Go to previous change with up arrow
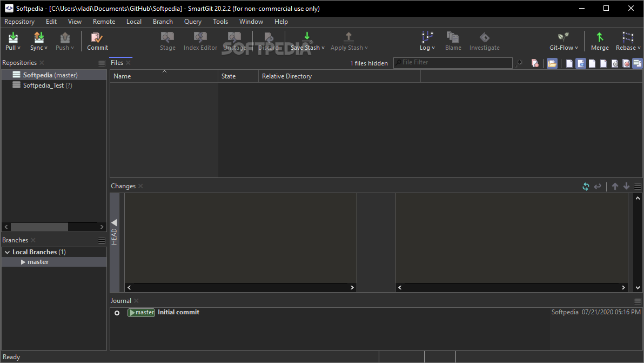This screenshot has width=644, height=363. click(x=615, y=186)
